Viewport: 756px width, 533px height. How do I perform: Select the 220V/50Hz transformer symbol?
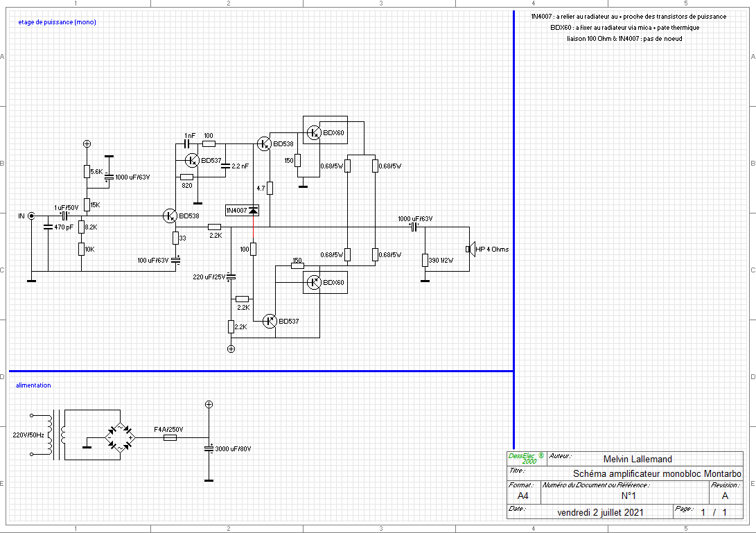click(55, 435)
